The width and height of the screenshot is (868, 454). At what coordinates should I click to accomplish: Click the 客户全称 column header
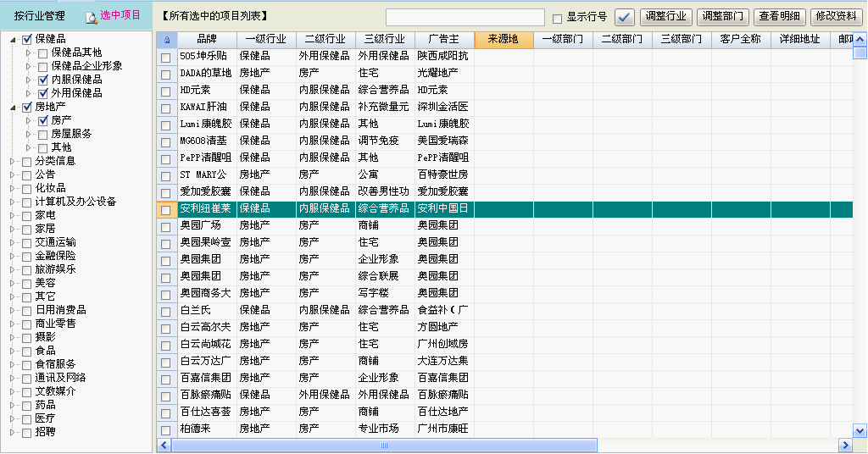point(741,40)
